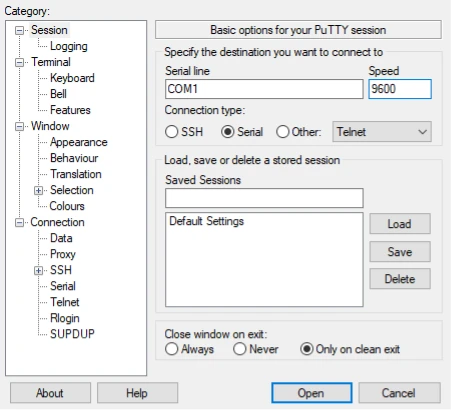Set close window on exit to Never

(x=240, y=349)
